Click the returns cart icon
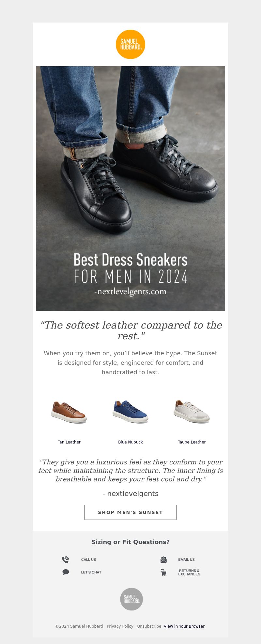This screenshot has width=261, height=644. (x=163, y=572)
